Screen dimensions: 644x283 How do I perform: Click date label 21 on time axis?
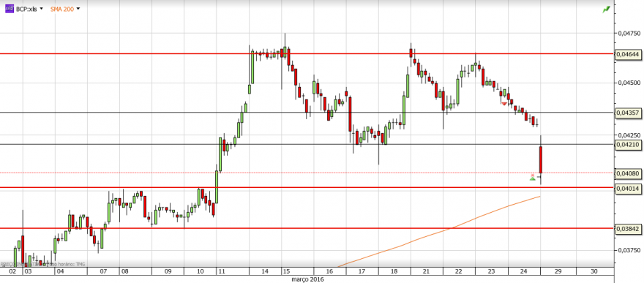click(427, 271)
